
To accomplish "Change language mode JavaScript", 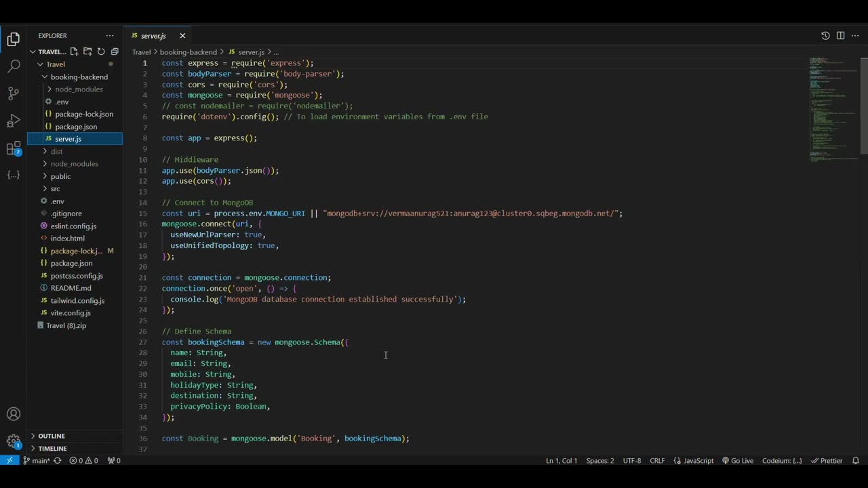I will point(694,460).
